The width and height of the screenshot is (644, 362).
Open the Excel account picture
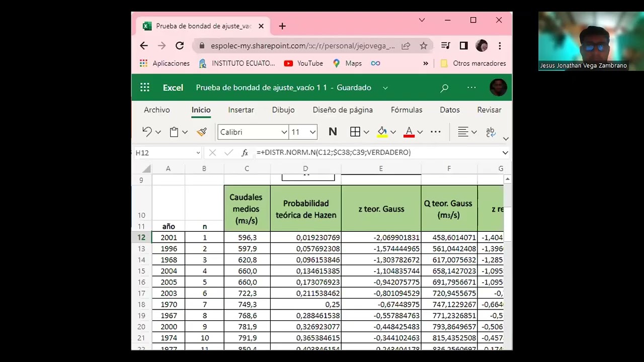498,87
